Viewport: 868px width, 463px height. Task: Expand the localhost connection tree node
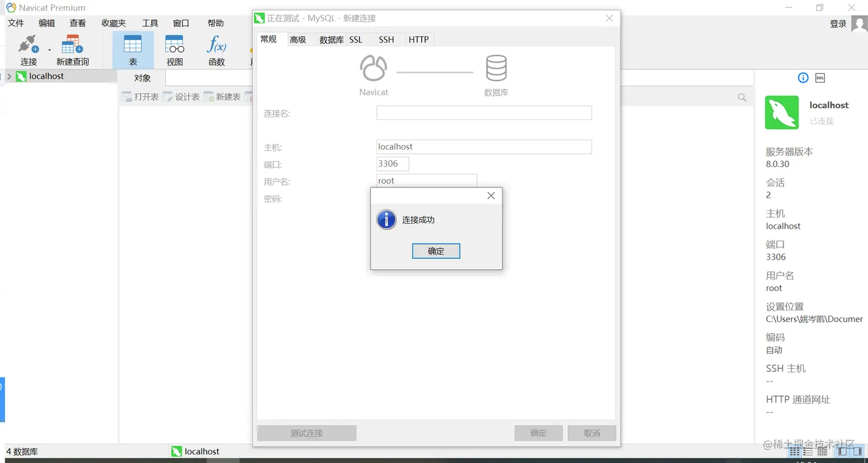click(9, 76)
